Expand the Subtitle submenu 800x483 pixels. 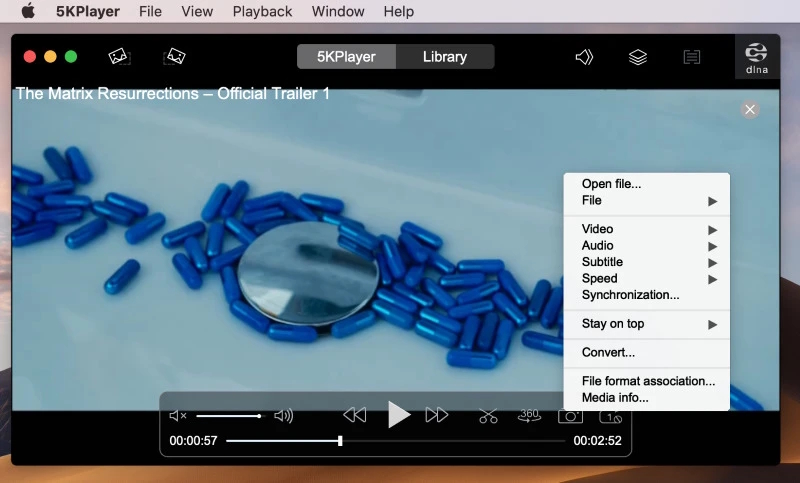point(646,262)
